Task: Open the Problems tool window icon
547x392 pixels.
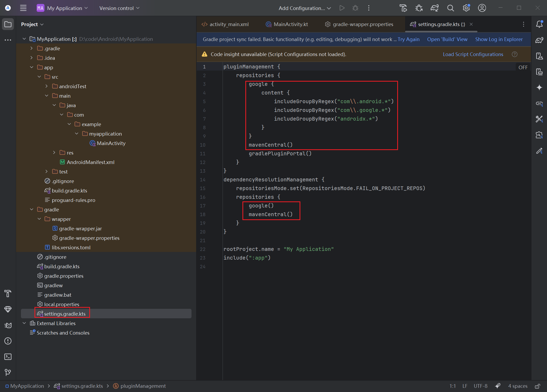Action: tap(8, 341)
